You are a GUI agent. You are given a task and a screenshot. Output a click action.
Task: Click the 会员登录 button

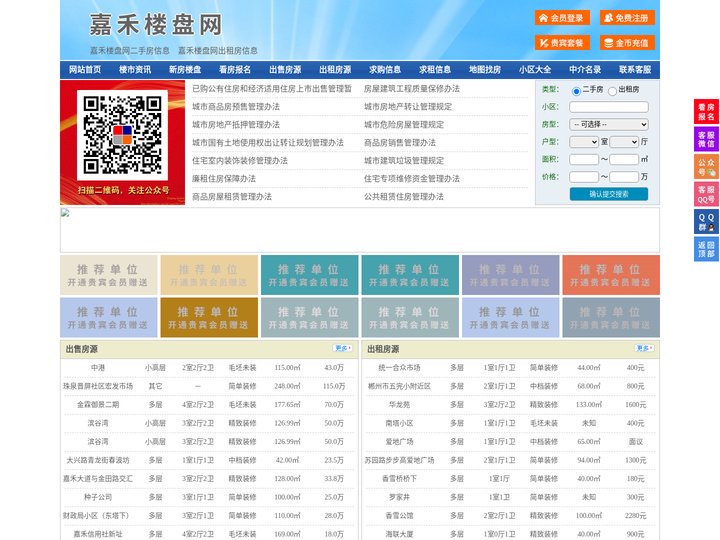[x=562, y=18]
